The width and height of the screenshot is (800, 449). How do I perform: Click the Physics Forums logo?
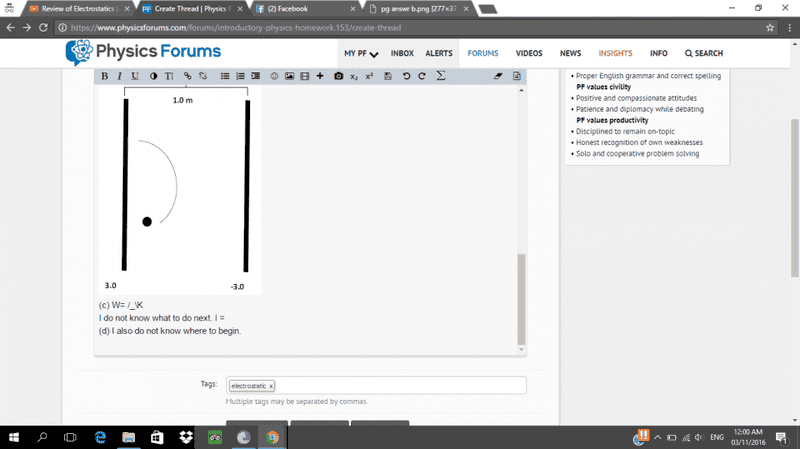(143, 52)
